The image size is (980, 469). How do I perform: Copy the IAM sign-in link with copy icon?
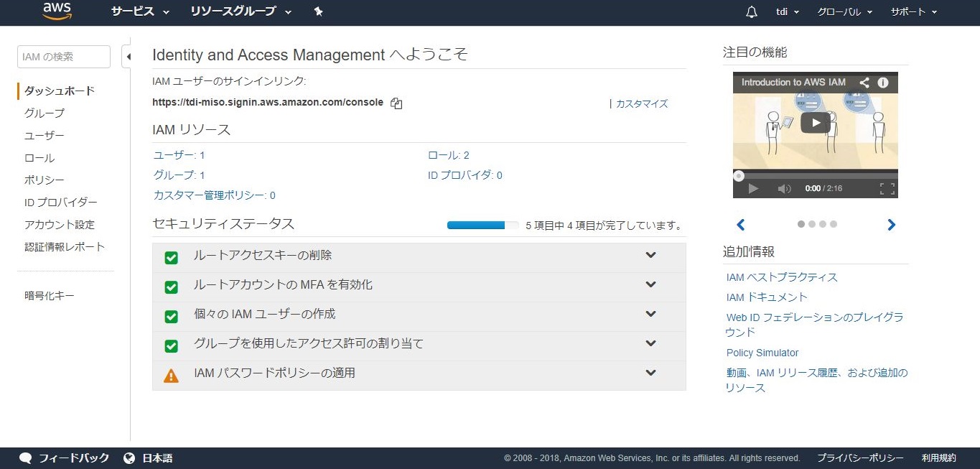(396, 103)
